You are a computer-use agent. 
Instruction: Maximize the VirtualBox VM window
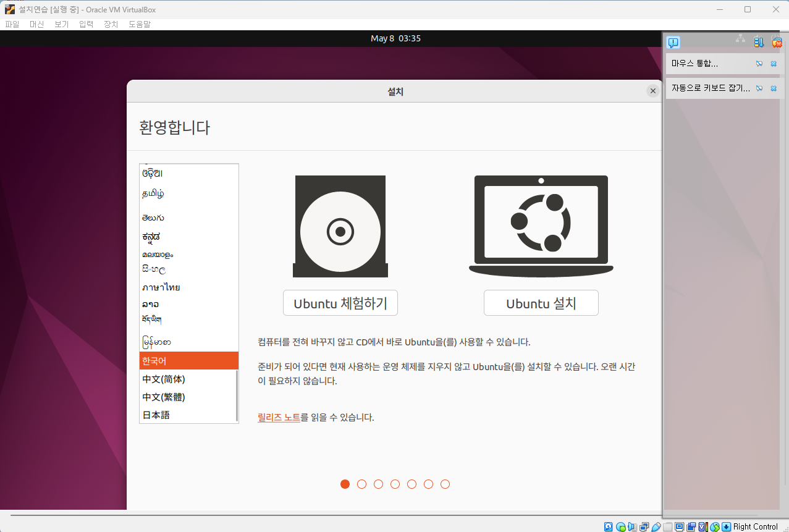tap(748, 9)
